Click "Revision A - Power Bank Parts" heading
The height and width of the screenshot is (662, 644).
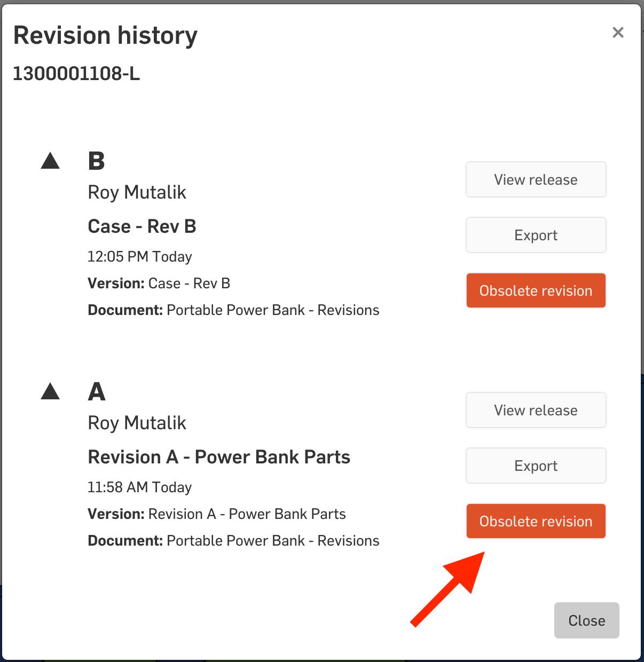pos(219,457)
